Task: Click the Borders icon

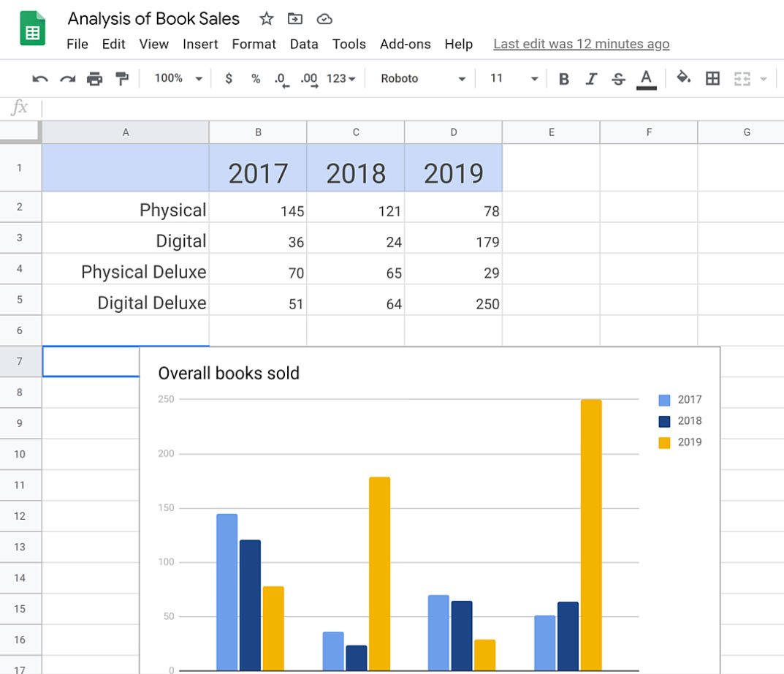Action: point(712,79)
